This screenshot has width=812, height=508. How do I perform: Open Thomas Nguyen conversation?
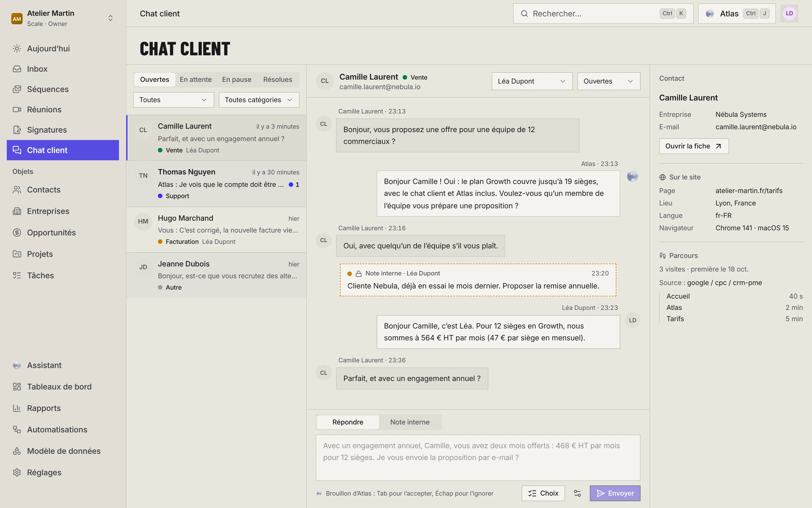click(x=217, y=184)
